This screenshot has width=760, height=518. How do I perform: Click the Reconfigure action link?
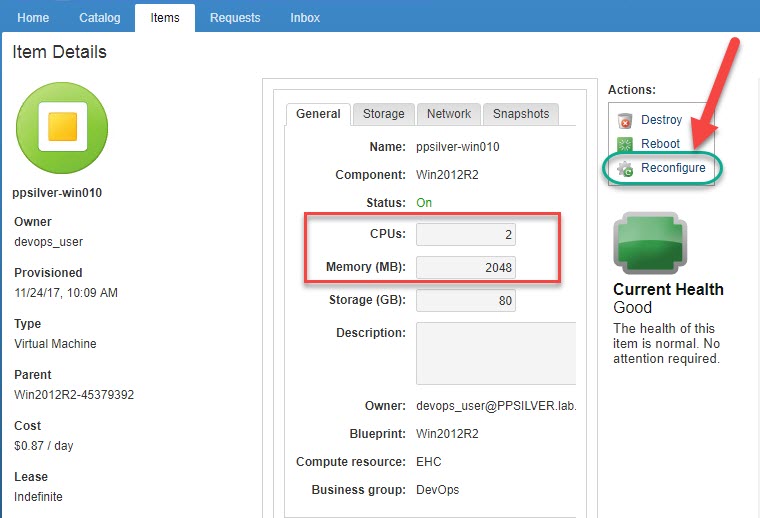click(672, 168)
